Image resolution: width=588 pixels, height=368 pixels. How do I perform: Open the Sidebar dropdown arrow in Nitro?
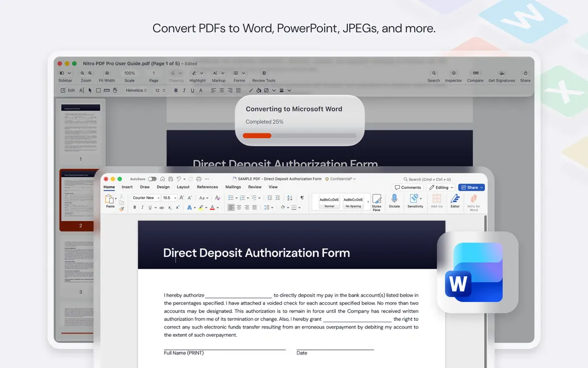(69, 73)
